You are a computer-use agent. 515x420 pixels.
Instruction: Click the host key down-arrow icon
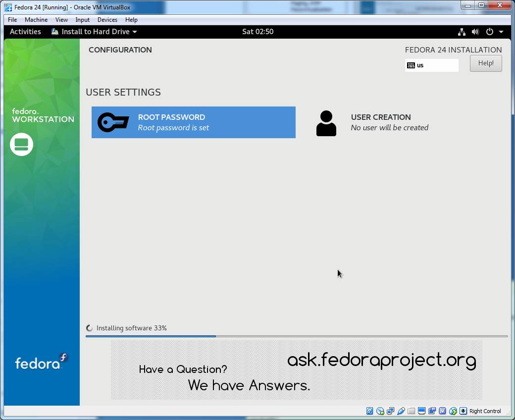pyautogui.click(x=463, y=411)
